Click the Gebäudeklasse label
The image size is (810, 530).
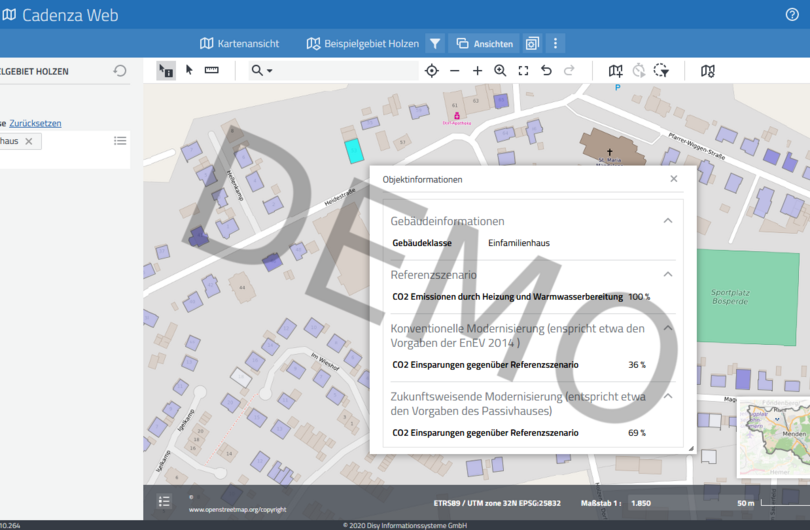click(x=422, y=243)
